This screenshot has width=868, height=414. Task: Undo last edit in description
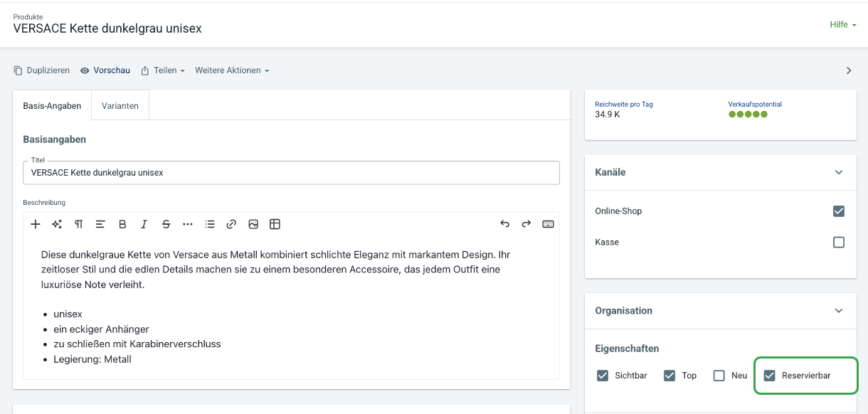coord(504,224)
